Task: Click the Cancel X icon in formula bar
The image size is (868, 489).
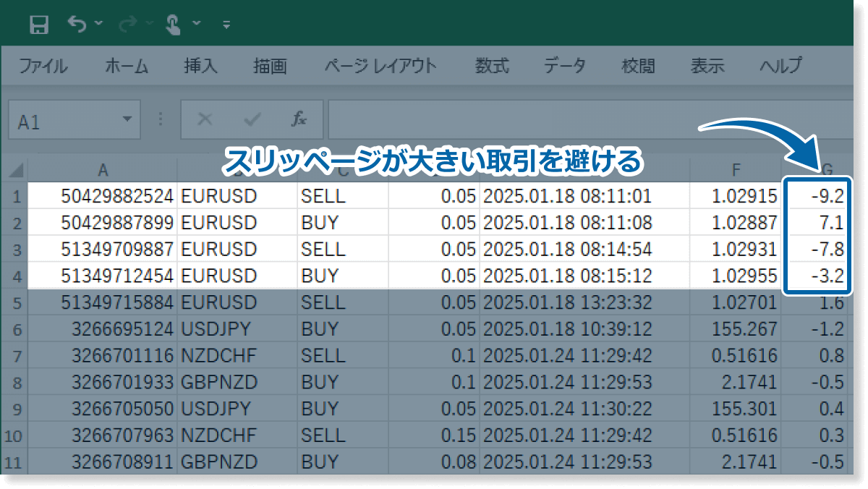Action: point(205,119)
